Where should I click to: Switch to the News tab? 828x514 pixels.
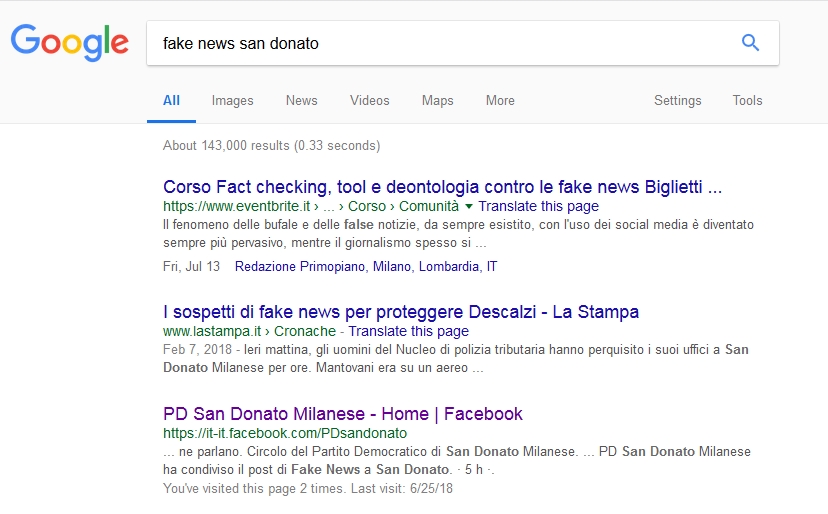[302, 100]
